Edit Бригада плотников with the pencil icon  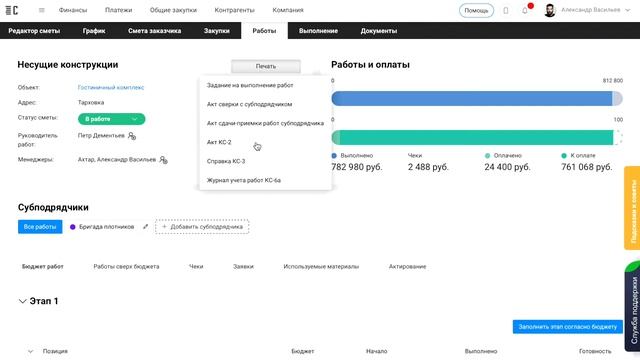click(x=145, y=227)
